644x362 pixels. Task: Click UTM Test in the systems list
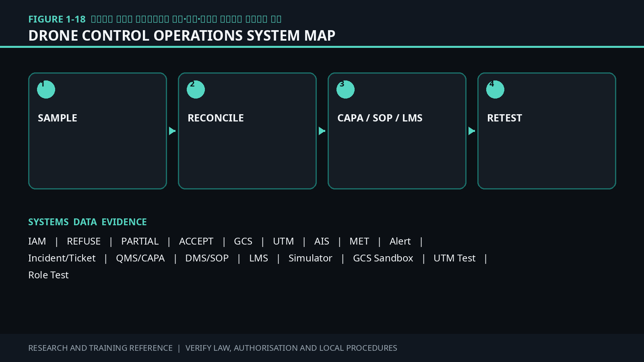(x=454, y=258)
